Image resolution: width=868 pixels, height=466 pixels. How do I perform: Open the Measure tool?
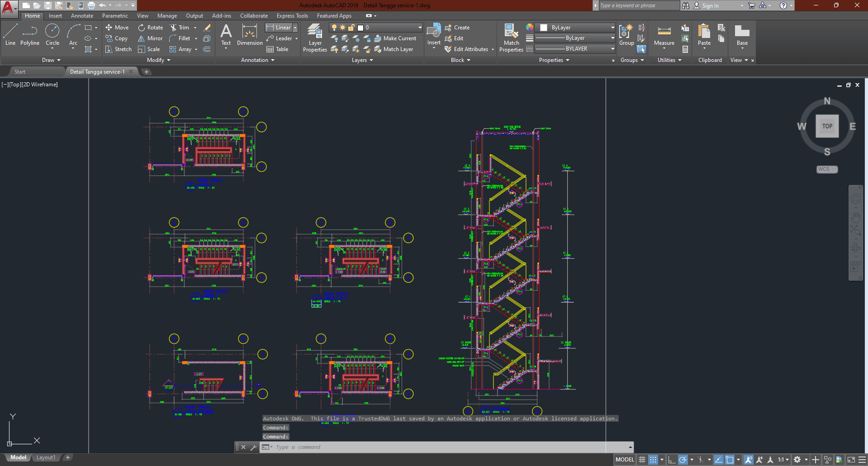click(664, 35)
